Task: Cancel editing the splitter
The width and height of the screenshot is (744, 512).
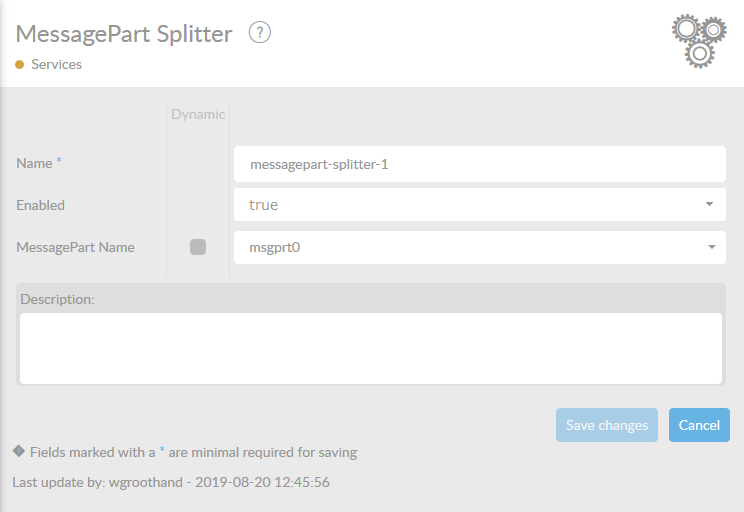Action: 699,425
